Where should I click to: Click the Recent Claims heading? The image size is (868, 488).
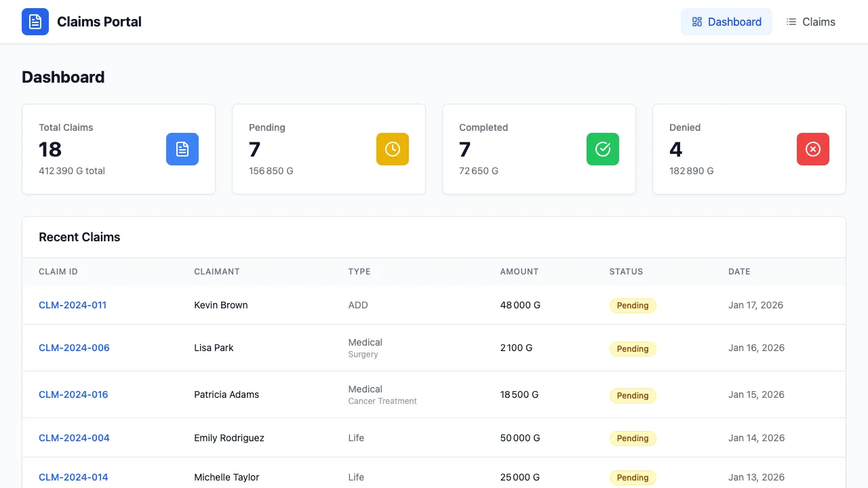(x=79, y=237)
